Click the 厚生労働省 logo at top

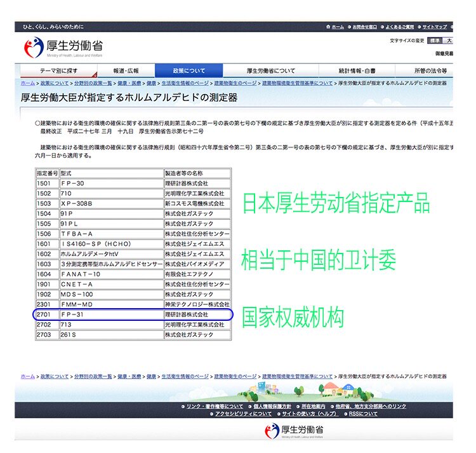pyautogui.click(x=63, y=48)
